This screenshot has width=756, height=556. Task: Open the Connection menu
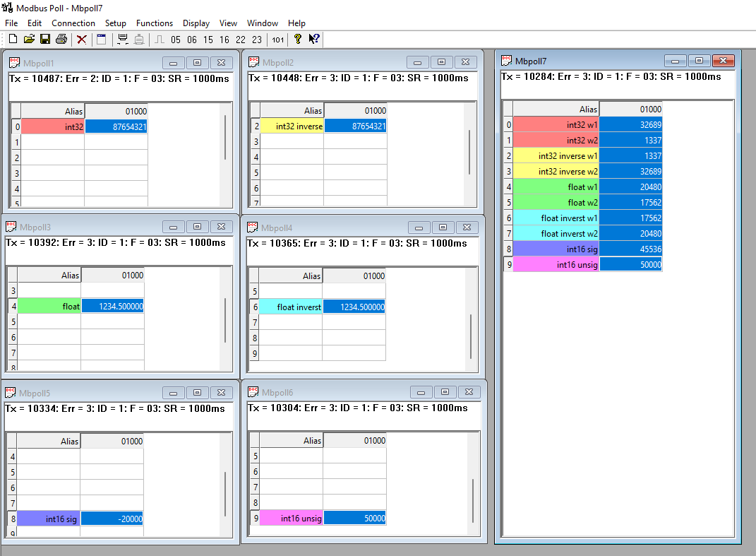point(73,23)
